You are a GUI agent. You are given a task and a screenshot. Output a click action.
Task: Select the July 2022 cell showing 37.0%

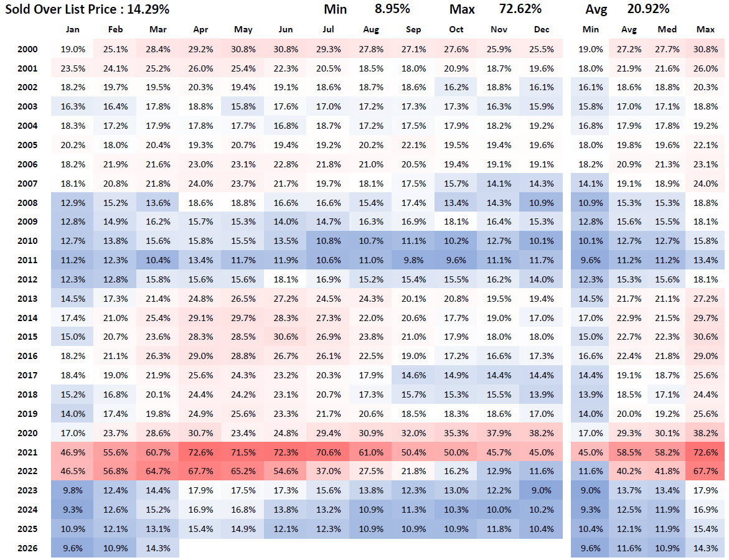(328, 472)
